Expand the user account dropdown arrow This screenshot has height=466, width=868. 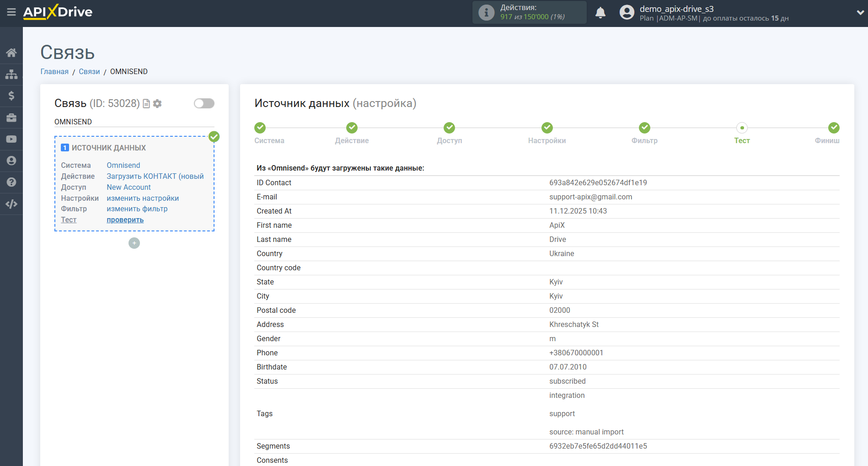click(860, 13)
